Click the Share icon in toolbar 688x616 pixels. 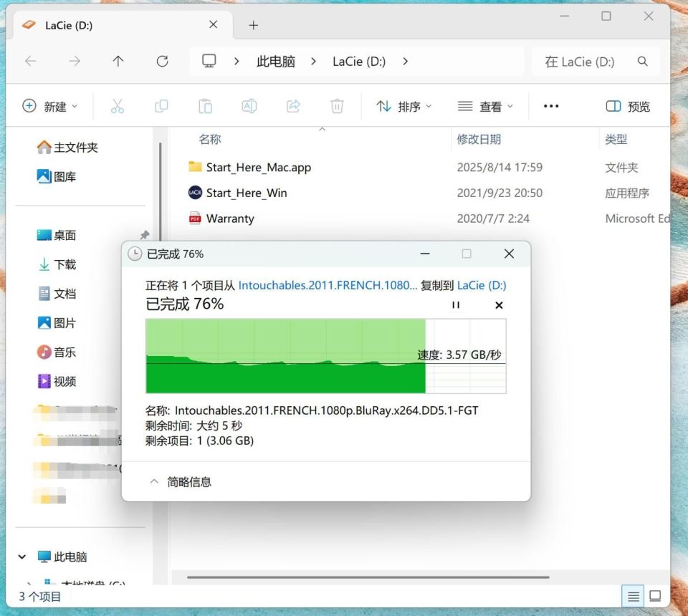pos(293,106)
